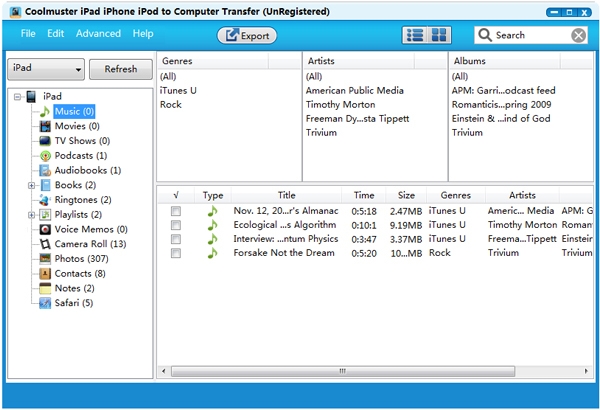Click the Safari compass icon

tap(45, 303)
